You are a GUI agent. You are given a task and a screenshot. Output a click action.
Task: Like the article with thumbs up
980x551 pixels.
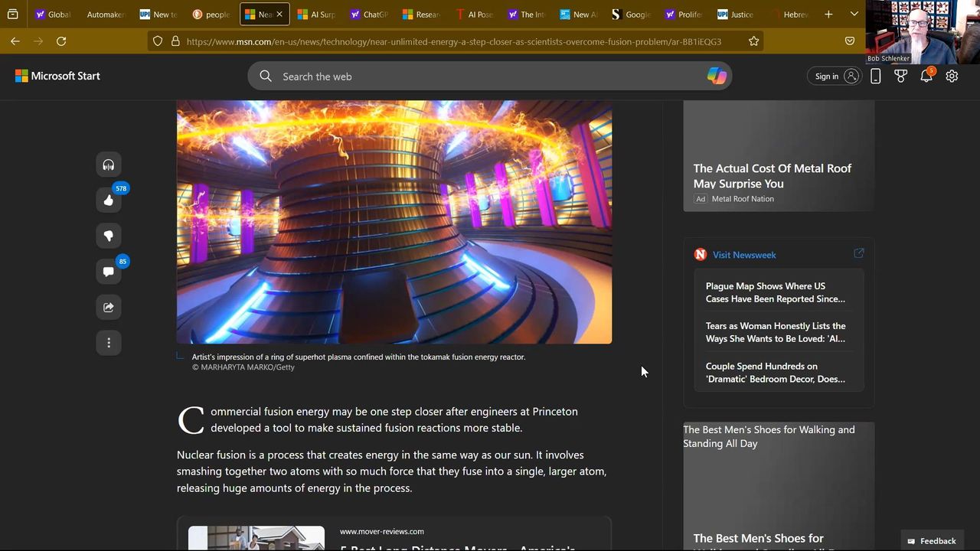[108, 201]
